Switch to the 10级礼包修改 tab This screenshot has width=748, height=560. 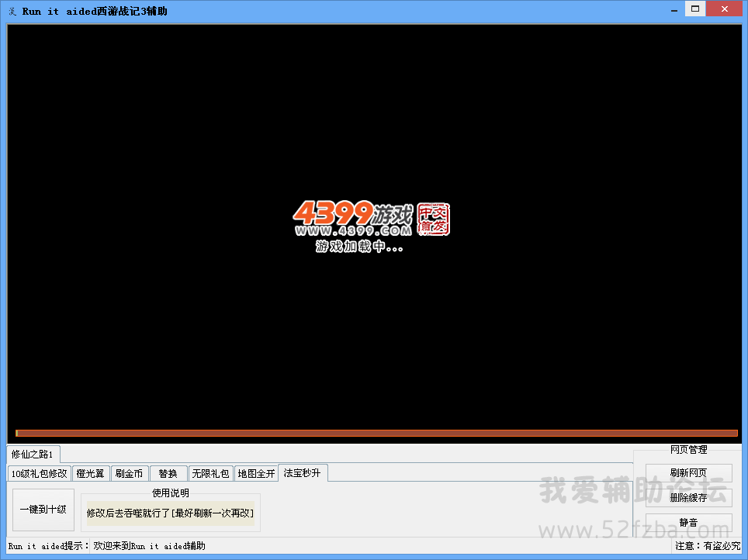[x=40, y=474]
